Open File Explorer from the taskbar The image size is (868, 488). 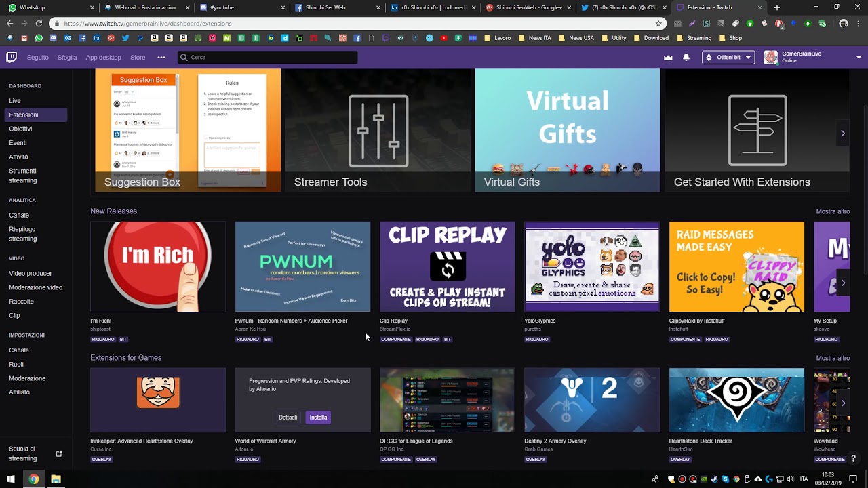click(56, 479)
